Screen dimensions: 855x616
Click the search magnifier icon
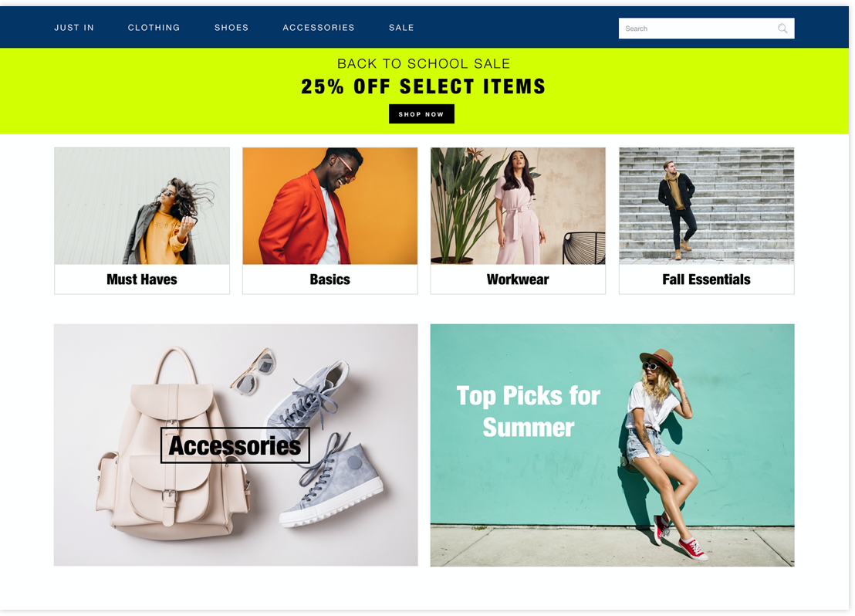tap(782, 29)
